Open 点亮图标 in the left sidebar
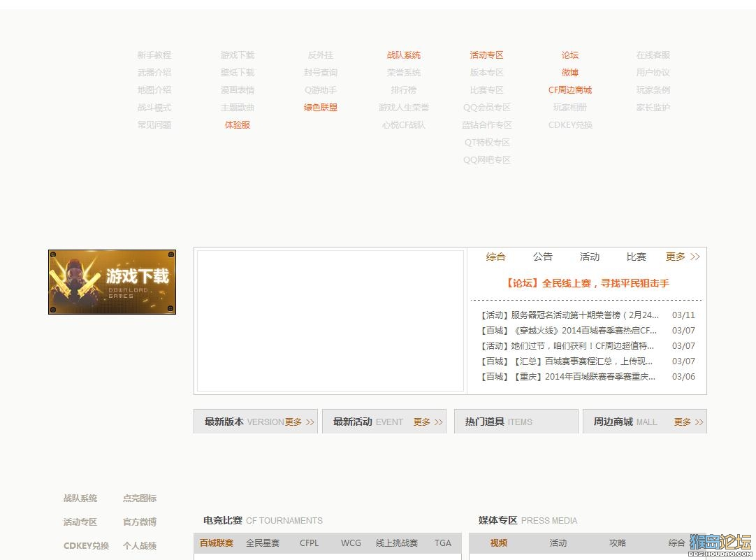Image resolution: width=756 pixels, height=560 pixels. (140, 498)
